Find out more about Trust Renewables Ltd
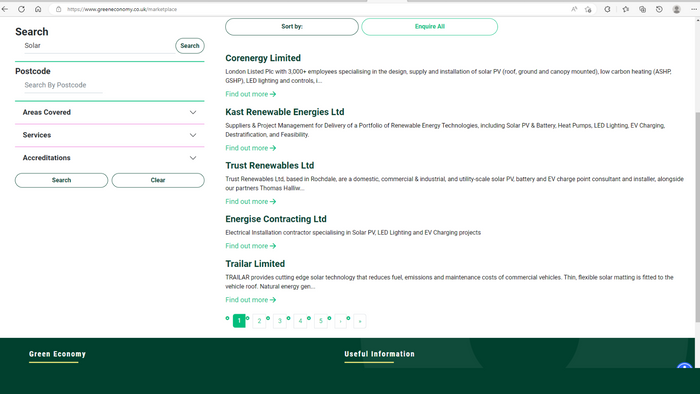This screenshot has height=394, width=700. (250, 202)
